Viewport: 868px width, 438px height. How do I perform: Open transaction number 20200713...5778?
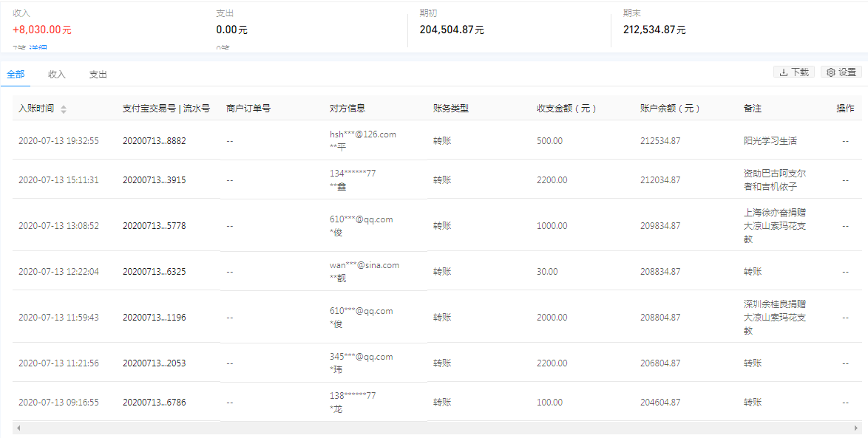154,226
